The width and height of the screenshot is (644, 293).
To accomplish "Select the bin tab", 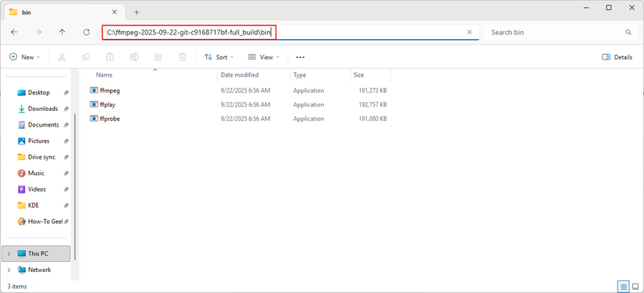I will [64, 13].
